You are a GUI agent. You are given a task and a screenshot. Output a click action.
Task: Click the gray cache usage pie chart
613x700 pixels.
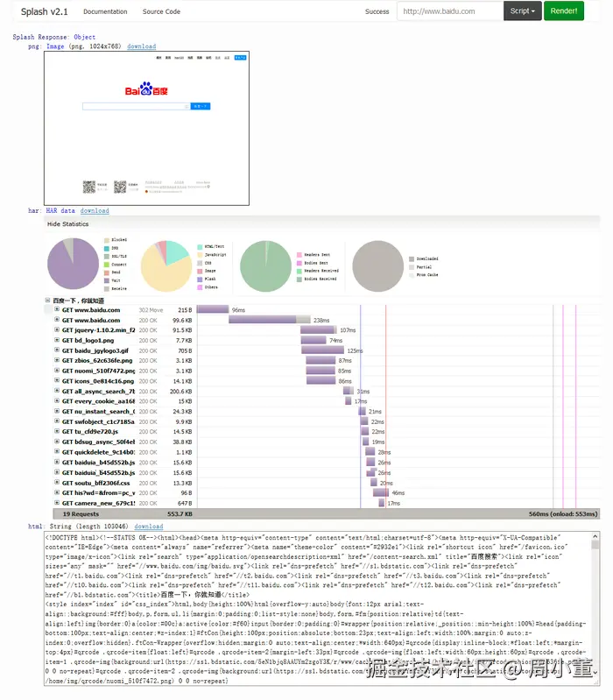pyautogui.click(x=378, y=266)
